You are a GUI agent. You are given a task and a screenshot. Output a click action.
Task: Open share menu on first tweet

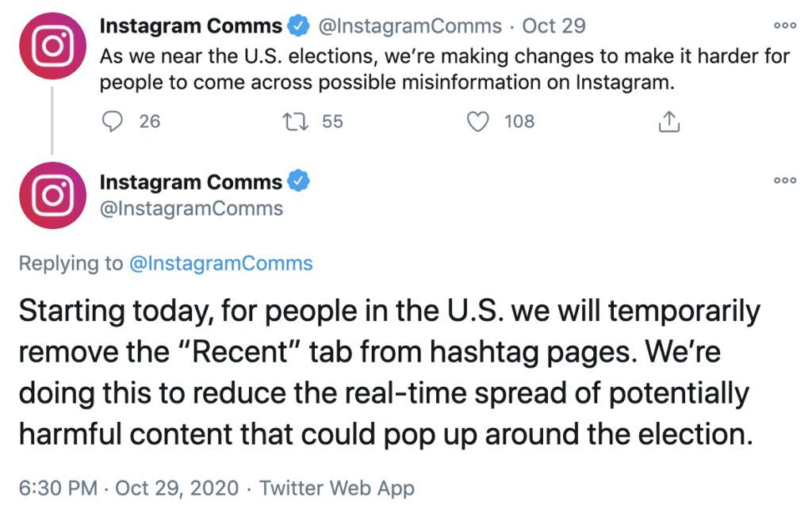[669, 121]
